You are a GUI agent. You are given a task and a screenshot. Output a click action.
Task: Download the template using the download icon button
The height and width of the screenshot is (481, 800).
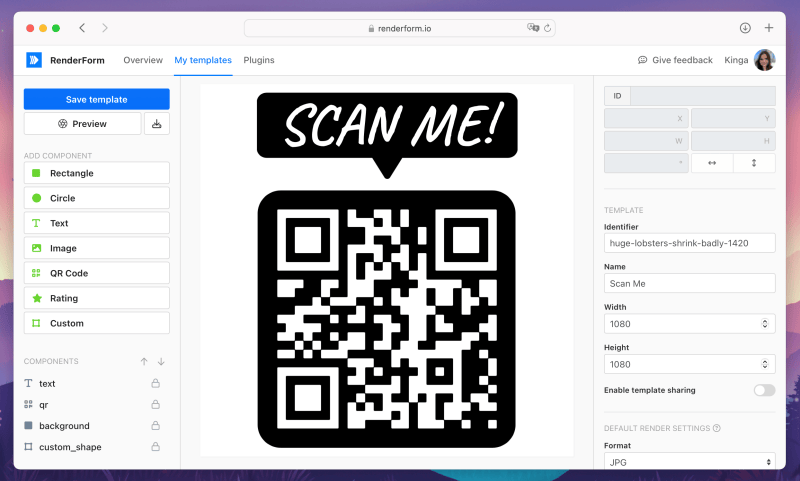(157, 124)
